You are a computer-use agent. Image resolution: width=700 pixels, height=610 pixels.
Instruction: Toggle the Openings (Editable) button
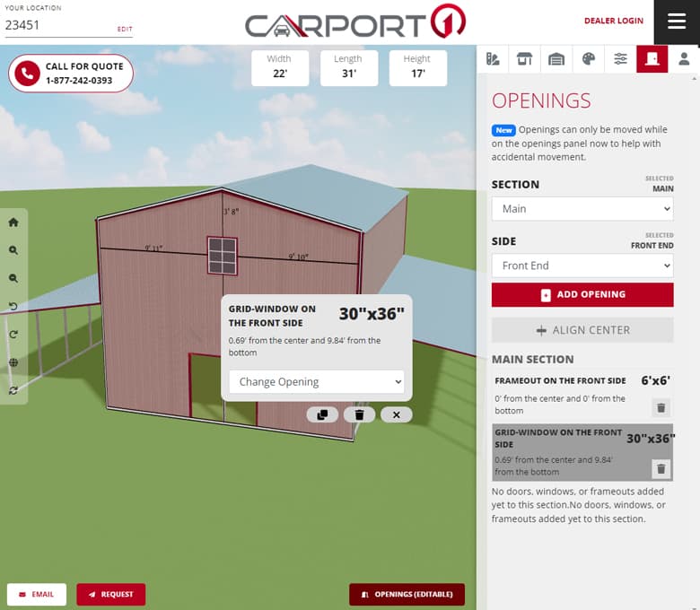tap(407, 594)
